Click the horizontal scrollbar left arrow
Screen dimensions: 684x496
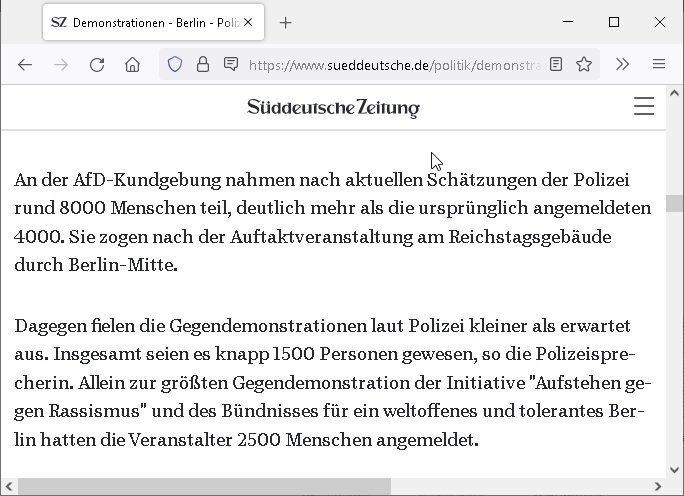pyautogui.click(x=8, y=486)
